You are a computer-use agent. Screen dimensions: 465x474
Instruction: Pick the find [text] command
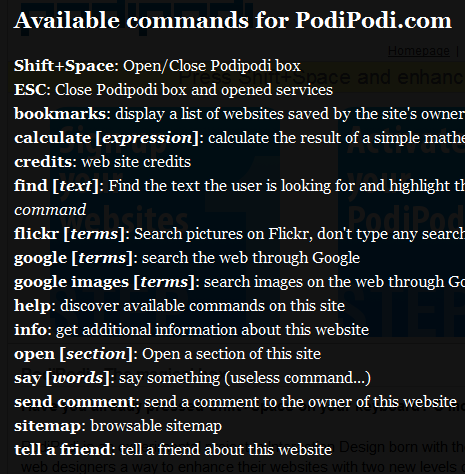56,186
